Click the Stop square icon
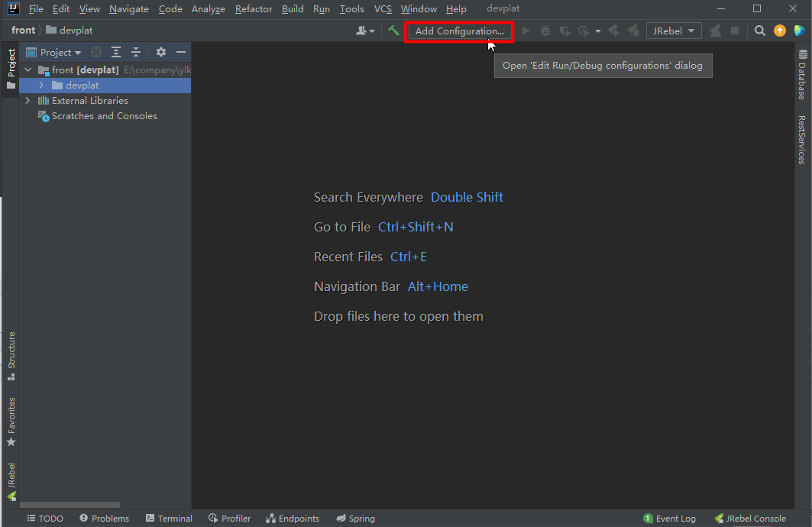The width and height of the screenshot is (812, 527). click(735, 31)
